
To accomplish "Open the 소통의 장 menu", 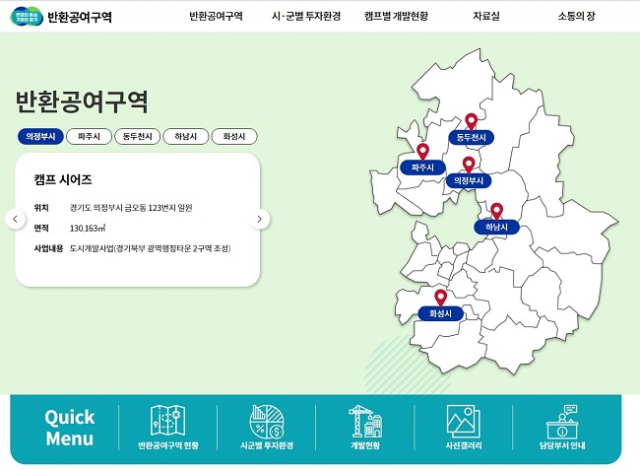I will (x=576, y=16).
